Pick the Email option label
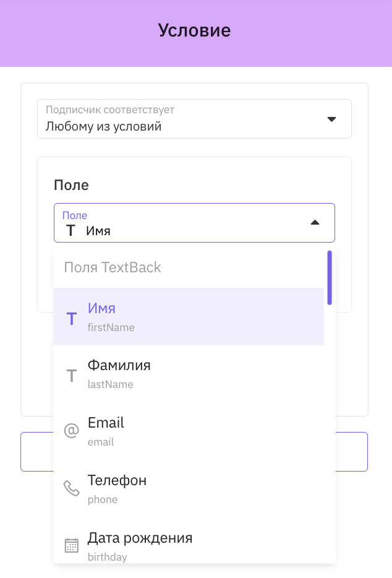 pos(106,423)
